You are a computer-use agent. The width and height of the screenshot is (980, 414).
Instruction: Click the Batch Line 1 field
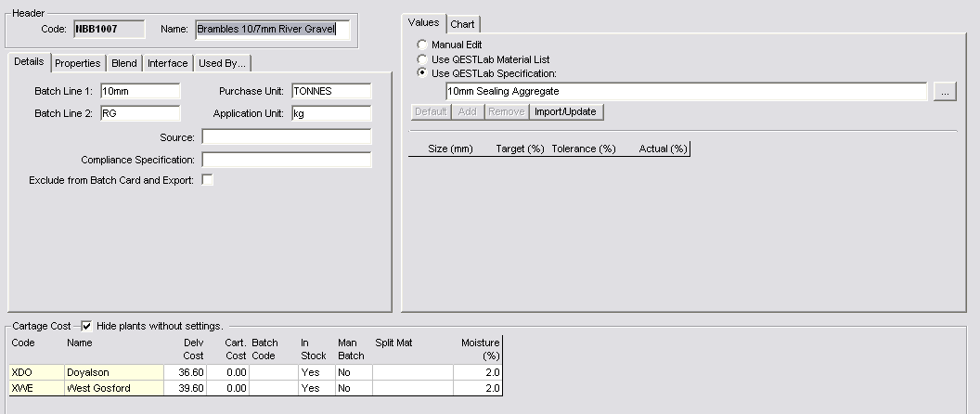pos(140,91)
